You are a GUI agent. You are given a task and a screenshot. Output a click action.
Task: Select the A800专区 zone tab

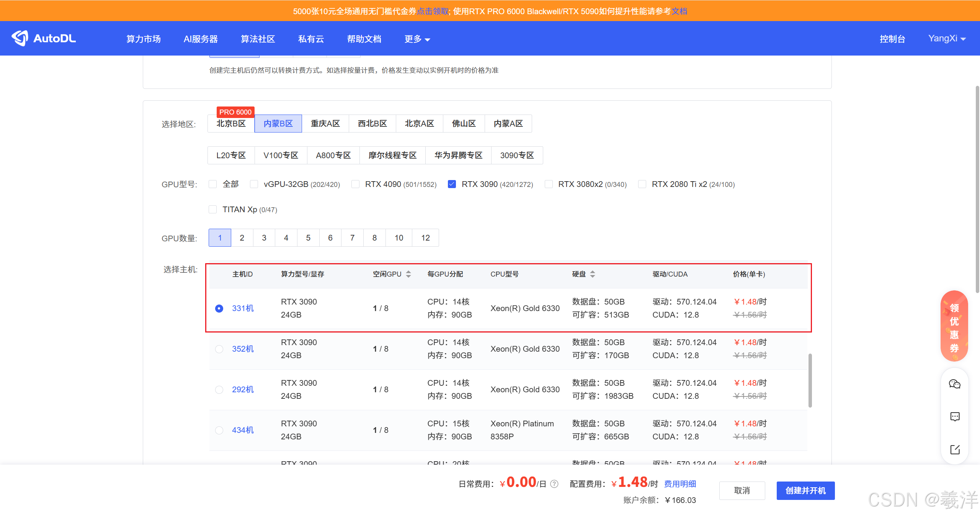coord(333,156)
